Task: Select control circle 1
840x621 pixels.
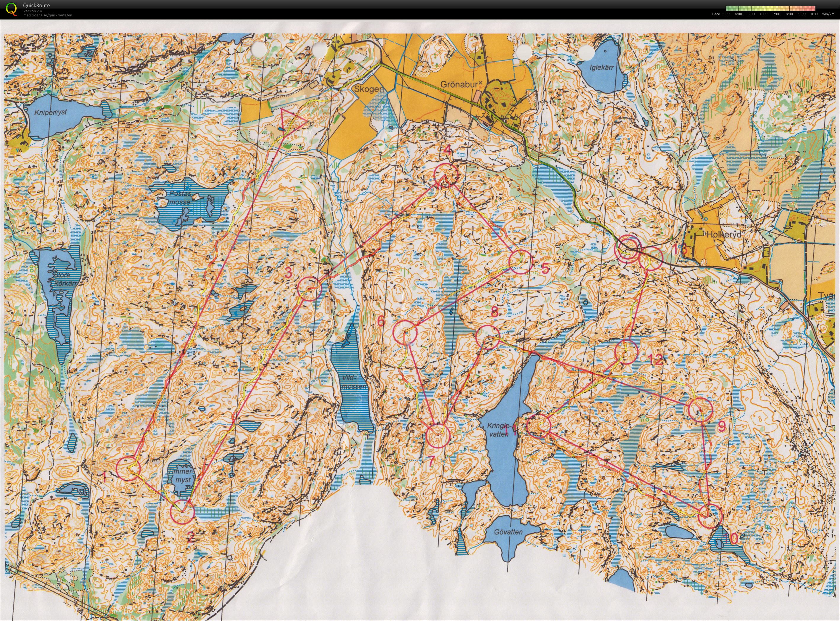Action: (x=128, y=468)
